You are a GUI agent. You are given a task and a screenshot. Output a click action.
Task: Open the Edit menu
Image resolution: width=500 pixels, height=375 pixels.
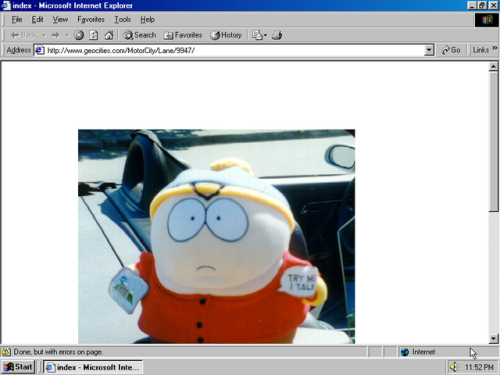point(37,20)
